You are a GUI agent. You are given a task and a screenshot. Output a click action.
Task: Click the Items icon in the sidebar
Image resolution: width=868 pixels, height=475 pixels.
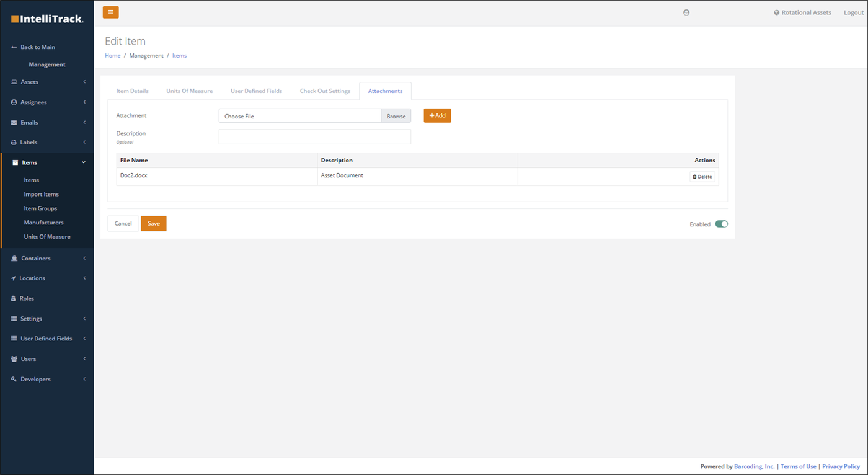tap(15, 162)
